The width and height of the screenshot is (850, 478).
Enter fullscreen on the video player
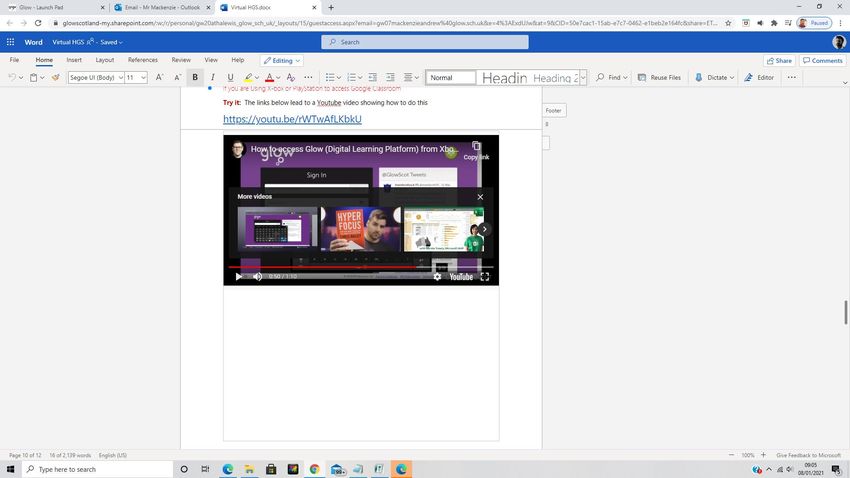[485, 276]
